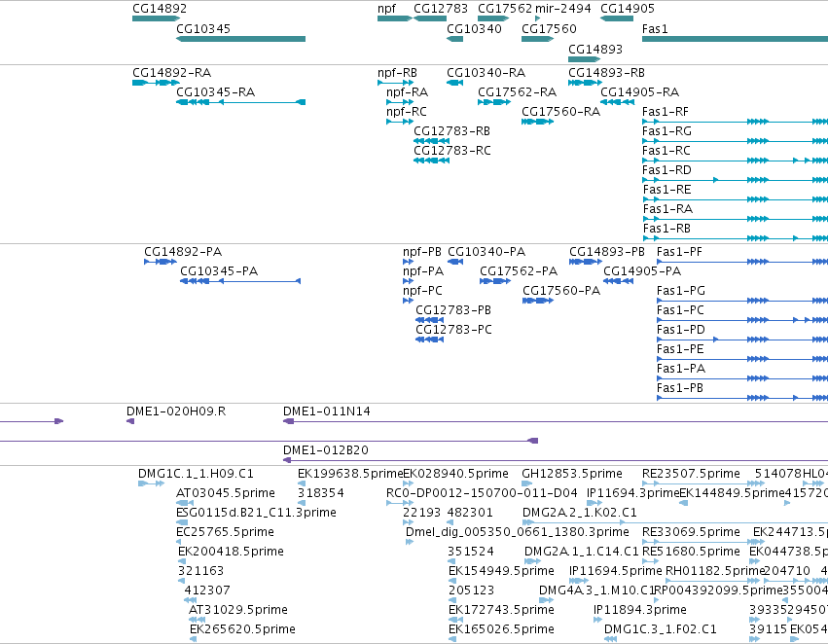Select the CG14892 gene bar
828x644 pixels.
[x=156, y=18]
